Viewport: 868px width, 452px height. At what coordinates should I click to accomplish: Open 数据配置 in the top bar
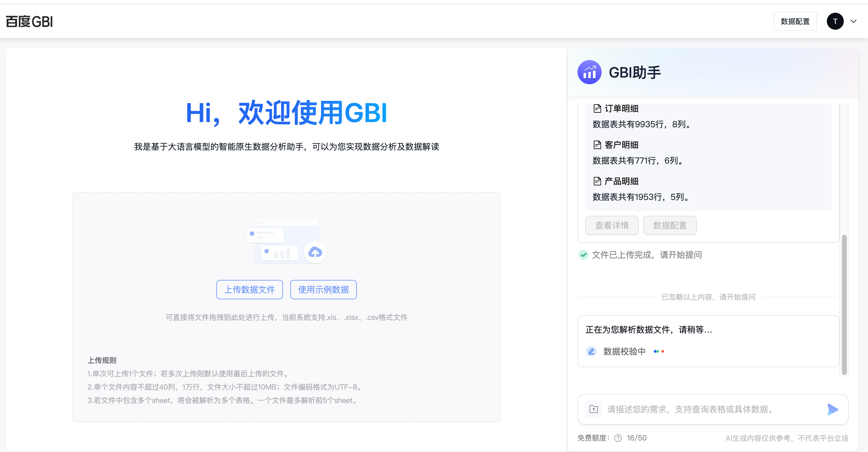(x=795, y=22)
